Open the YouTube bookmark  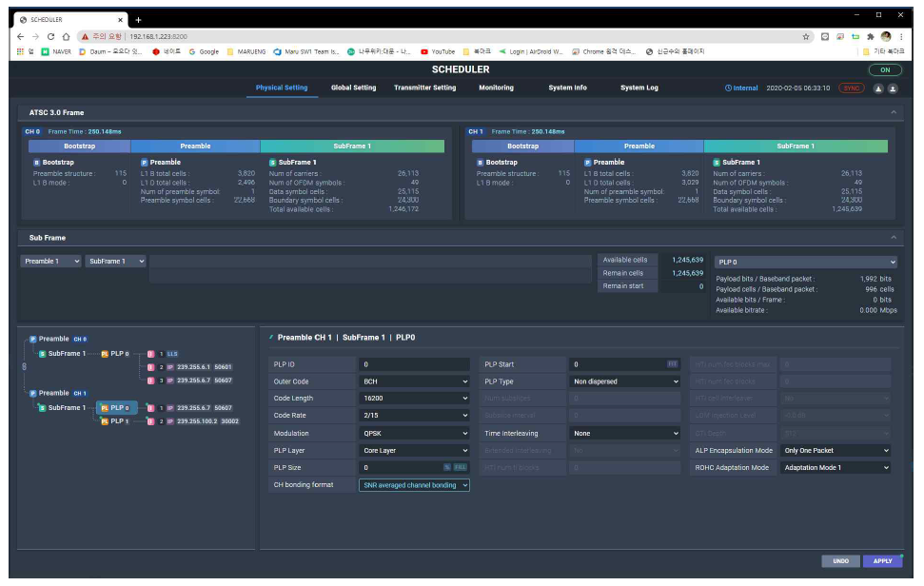pyautogui.click(x=437, y=51)
